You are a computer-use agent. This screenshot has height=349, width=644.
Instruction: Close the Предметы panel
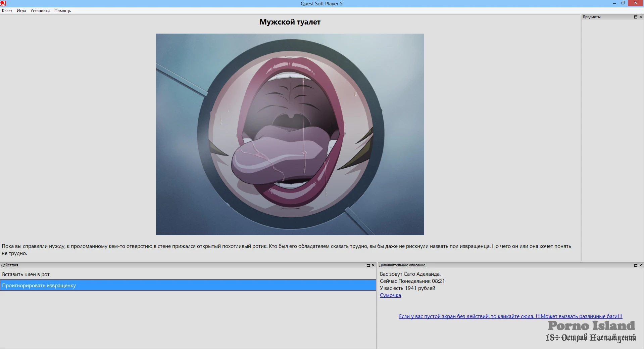pyautogui.click(x=641, y=17)
